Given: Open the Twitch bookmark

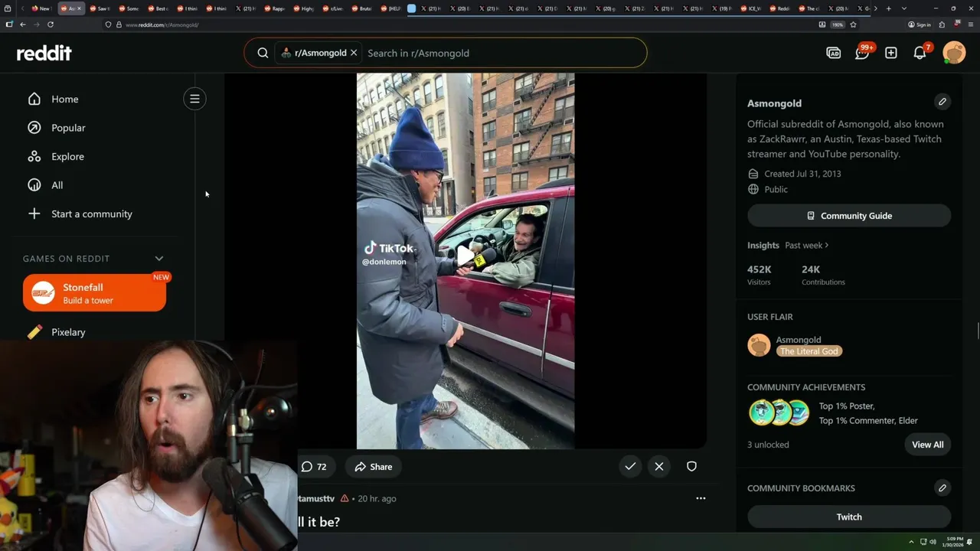Looking at the screenshot, I should 849,517.
